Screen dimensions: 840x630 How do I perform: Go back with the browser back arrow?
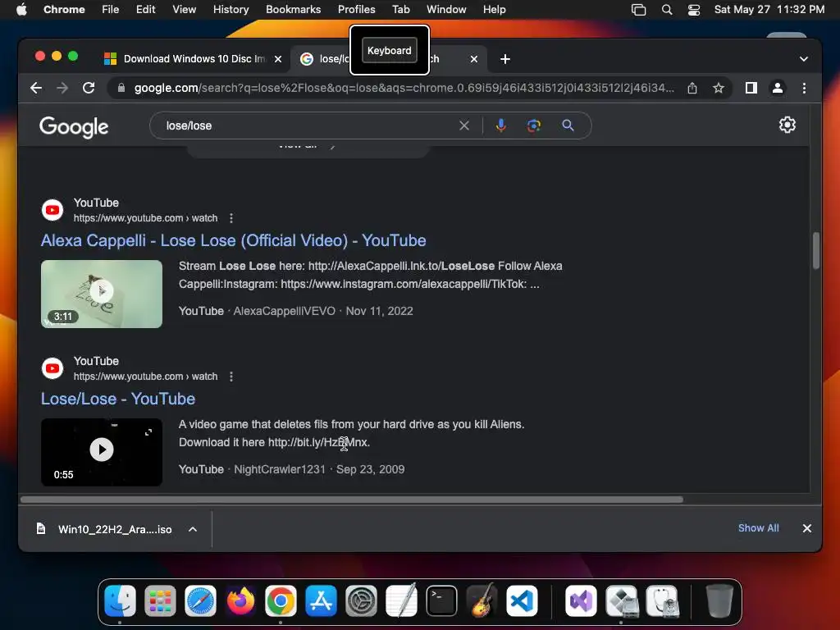click(x=36, y=88)
